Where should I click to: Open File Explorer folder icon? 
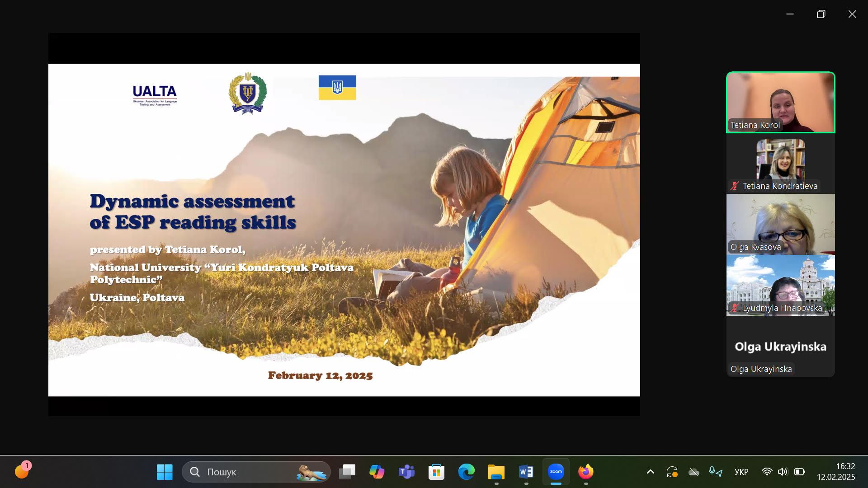pyautogui.click(x=496, y=472)
